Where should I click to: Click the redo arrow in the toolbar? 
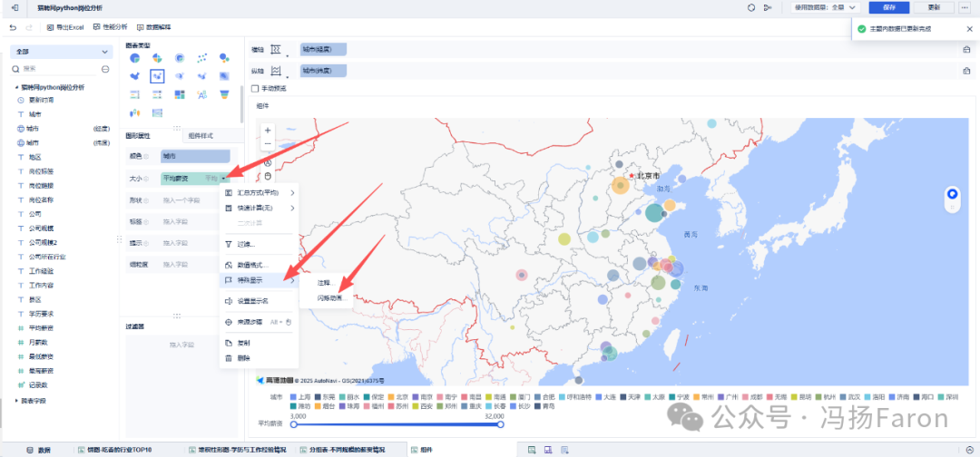coord(29,27)
